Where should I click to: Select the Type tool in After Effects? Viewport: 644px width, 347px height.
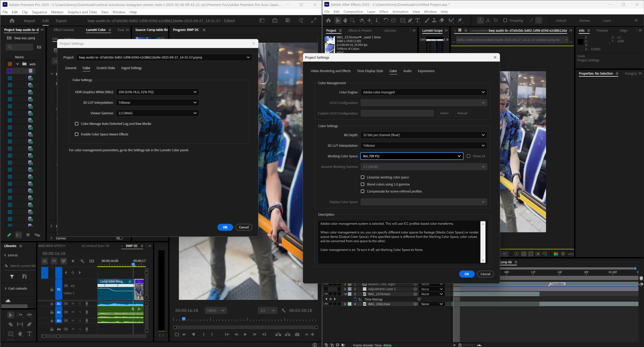tap(418, 20)
